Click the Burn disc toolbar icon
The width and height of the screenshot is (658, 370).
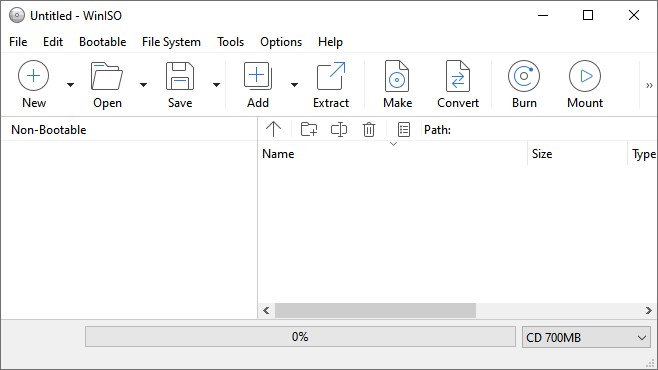[524, 76]
